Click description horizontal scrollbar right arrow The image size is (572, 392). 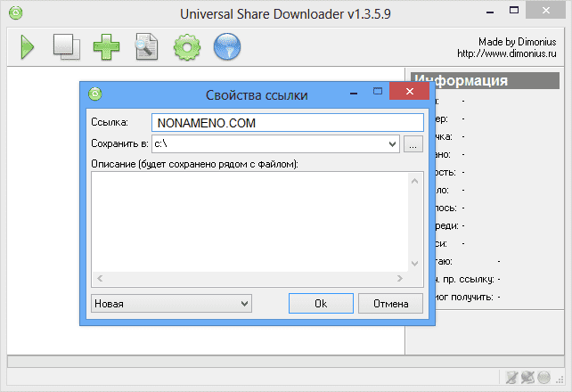(401, 278)
